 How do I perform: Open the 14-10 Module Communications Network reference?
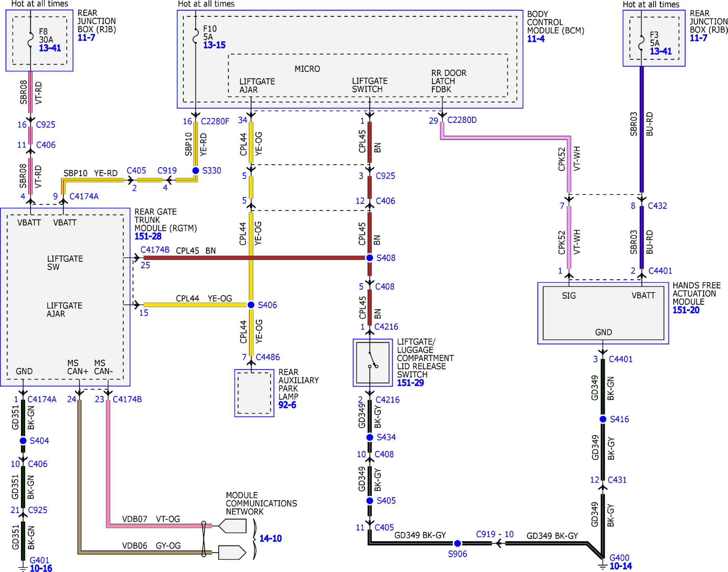270,539
